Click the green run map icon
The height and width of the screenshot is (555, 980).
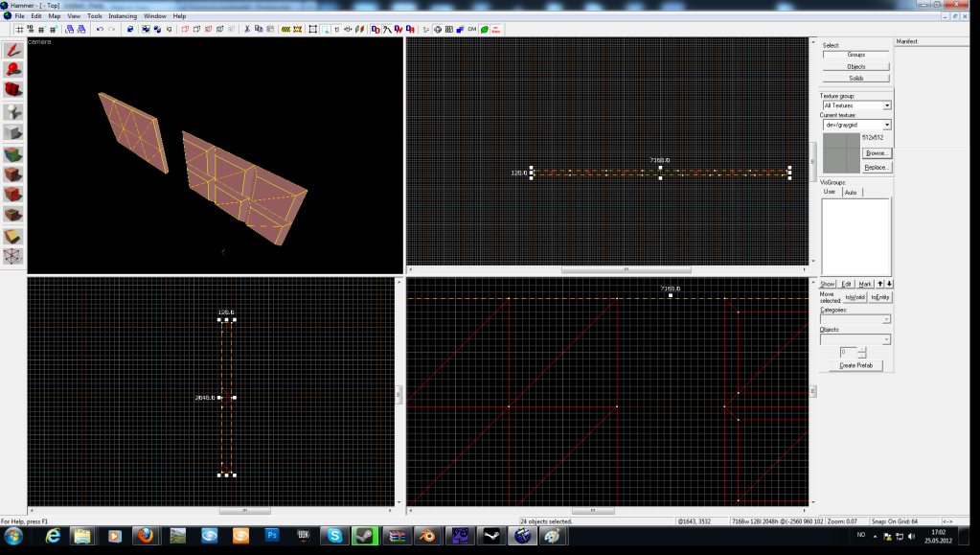click(484, 30)
